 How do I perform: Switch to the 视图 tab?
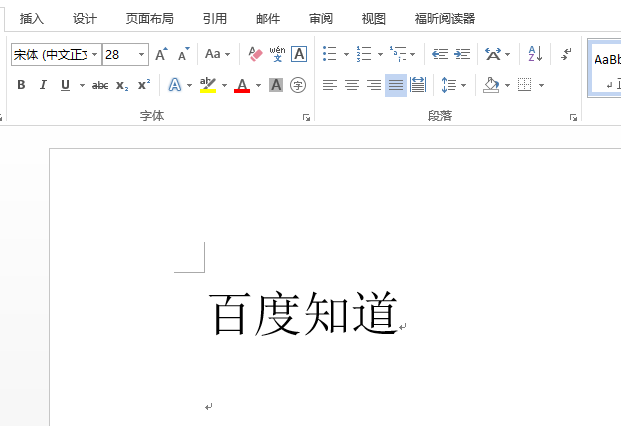[x=373, y=19]
